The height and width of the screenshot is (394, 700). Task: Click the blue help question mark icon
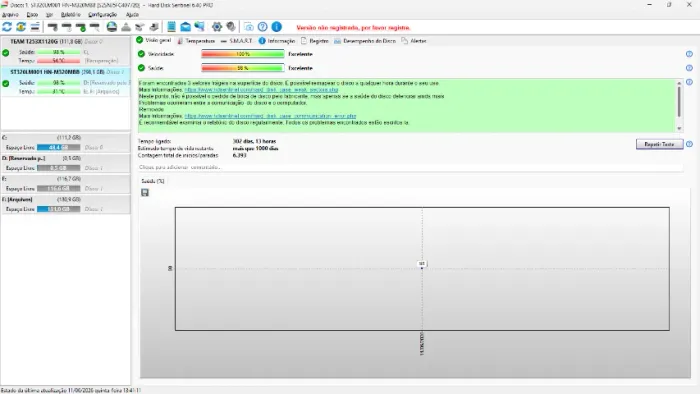(262, 27)
